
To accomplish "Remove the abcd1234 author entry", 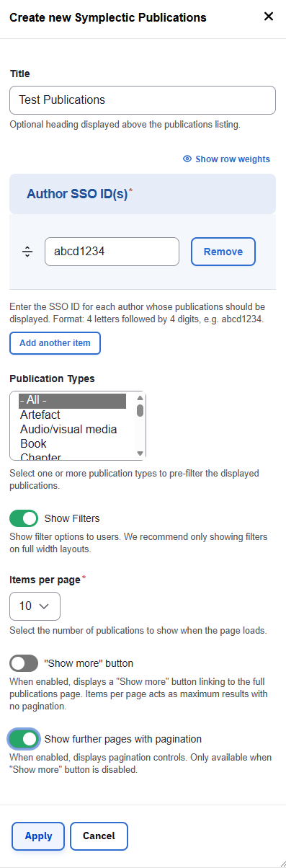I will point(223,252).
